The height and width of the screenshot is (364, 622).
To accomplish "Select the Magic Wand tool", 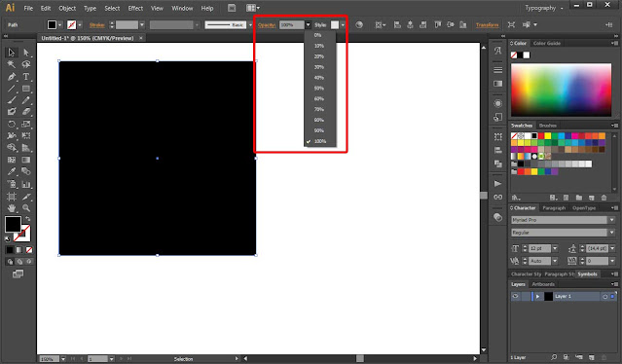I will 11,64.
